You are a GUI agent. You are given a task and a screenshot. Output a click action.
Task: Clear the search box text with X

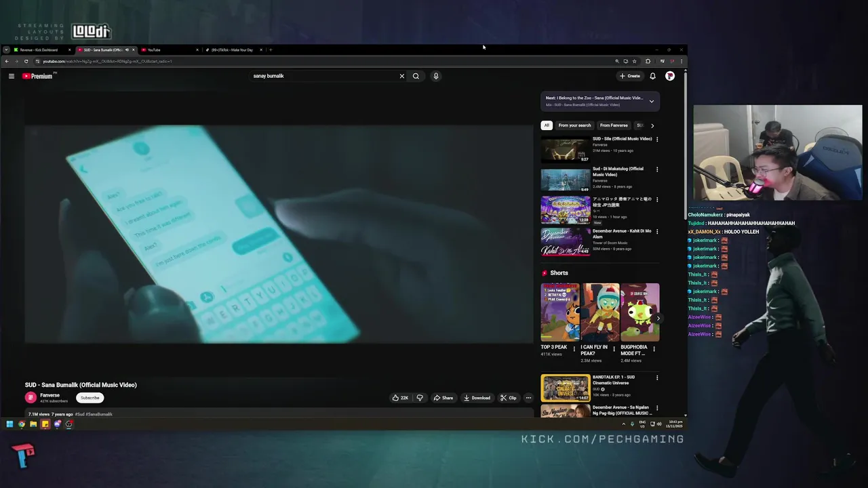click(x=401, y=76)
